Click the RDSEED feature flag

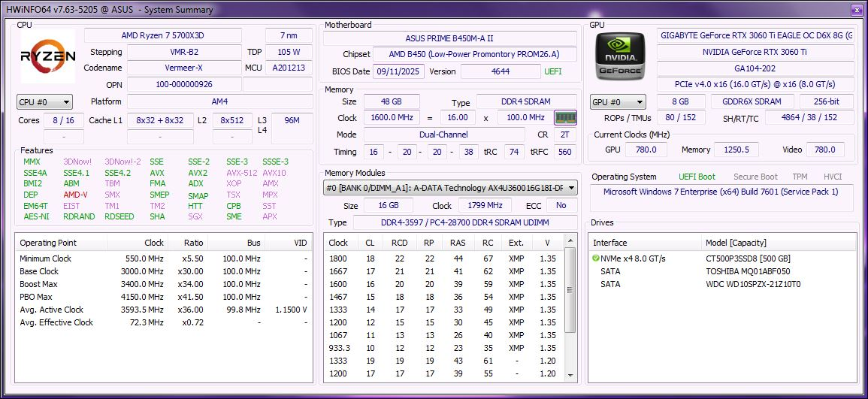pyautogui.click(x=119, y=217)
